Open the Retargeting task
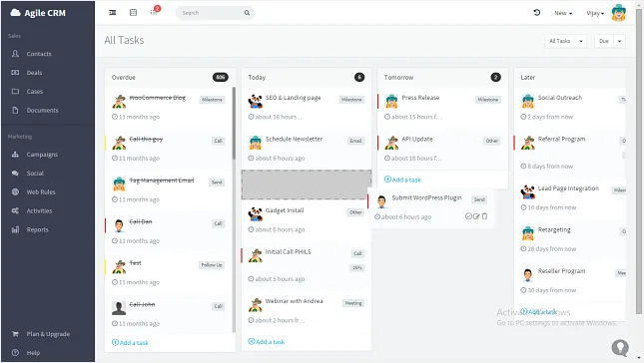 [x=554, y=229]
